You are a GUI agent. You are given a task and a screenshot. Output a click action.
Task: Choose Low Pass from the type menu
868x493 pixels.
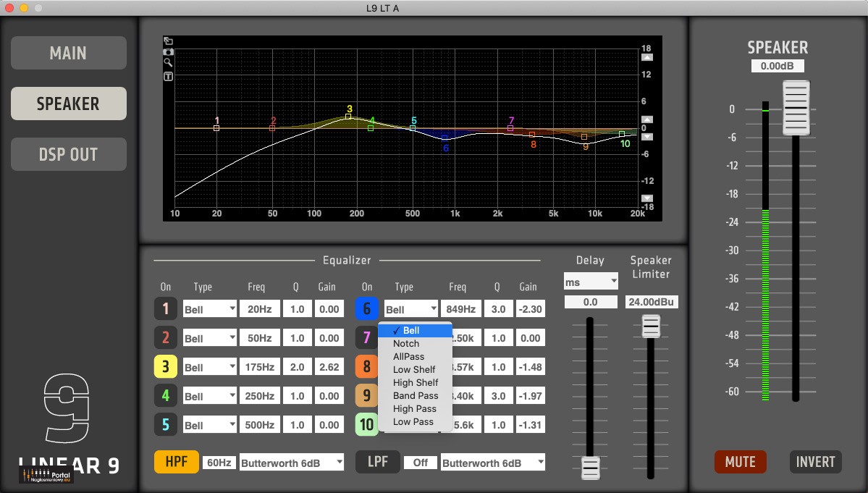(x=416, y=421)
